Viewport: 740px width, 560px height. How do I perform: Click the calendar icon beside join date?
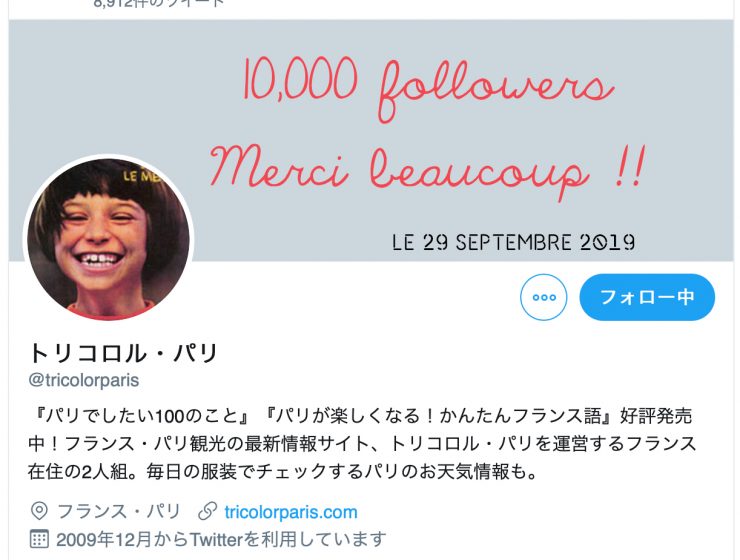[39, 539]
